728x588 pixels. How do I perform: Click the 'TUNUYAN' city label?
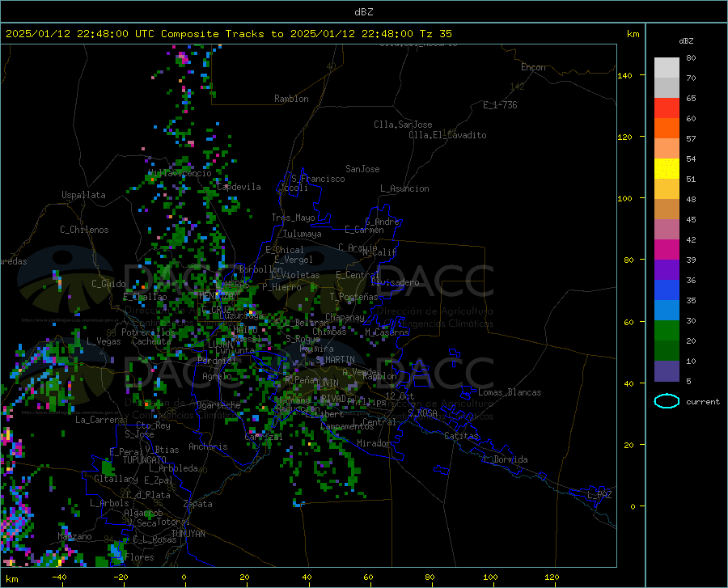pos(188,534)
